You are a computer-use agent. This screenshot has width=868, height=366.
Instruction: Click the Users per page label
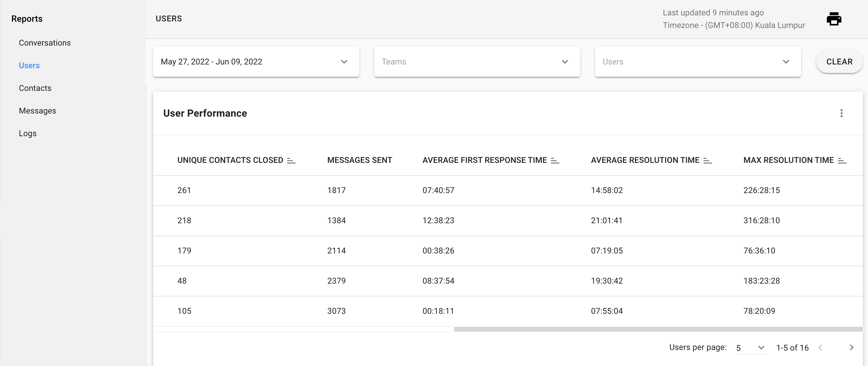(697, 347)
